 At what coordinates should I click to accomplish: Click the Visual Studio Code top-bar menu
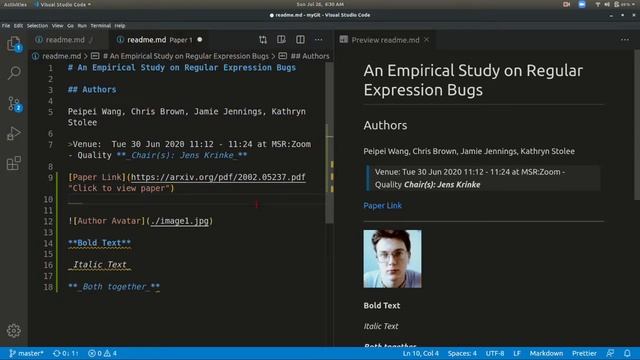pos(62,4)
